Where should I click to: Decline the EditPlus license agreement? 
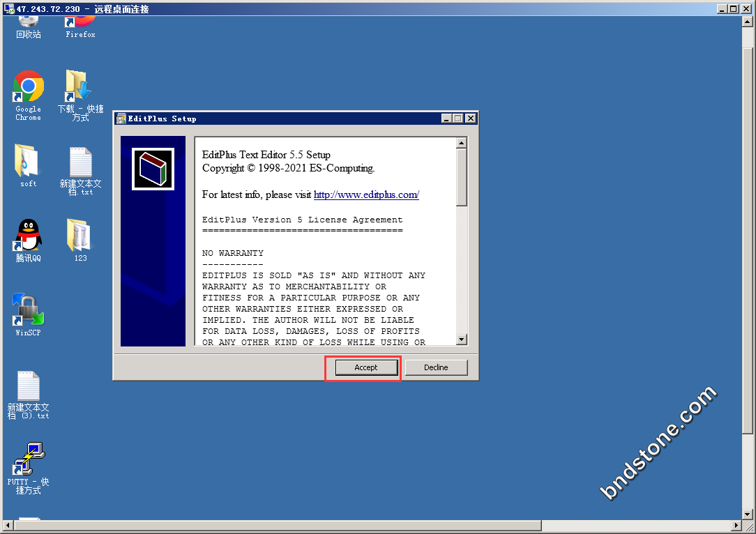(x=436, y=367)
